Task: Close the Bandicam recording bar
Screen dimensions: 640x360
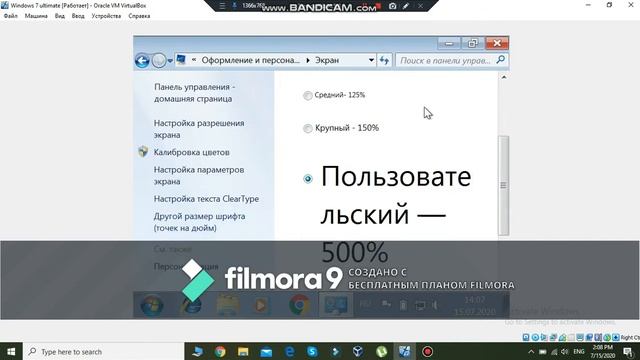Action: pos(420,6)
